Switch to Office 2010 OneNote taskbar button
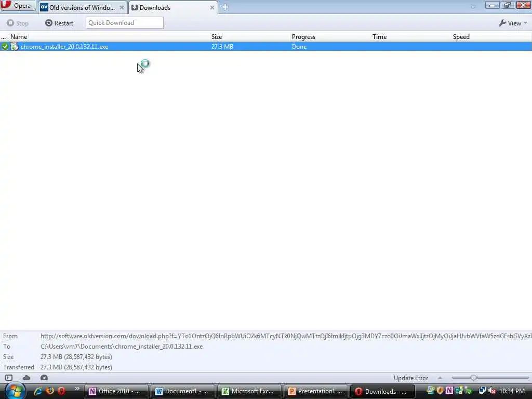 [x=116, y=391]
